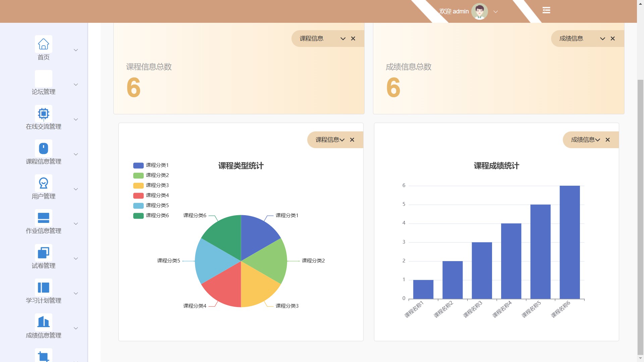644x362 pixels.
Task: Click the 课程分类3 yellow legend swatch
Action: (x=138, y=185)
